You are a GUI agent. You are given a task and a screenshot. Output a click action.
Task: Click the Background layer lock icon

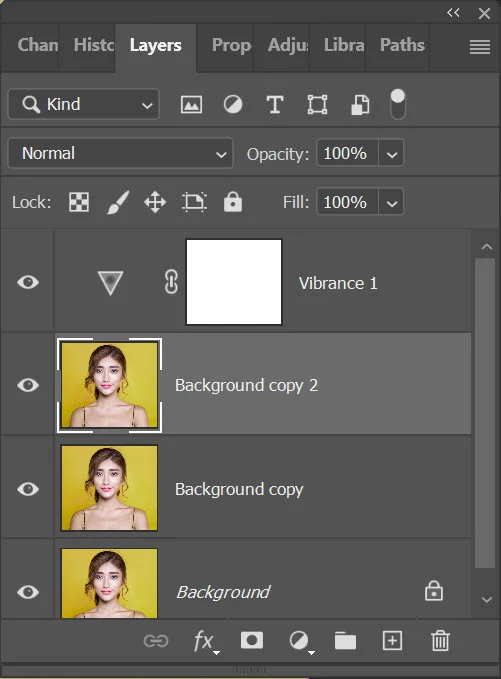tap(434, 591)
